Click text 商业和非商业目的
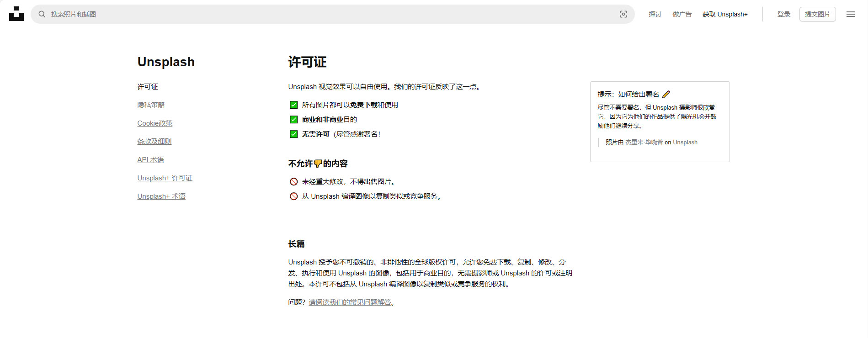This screenshot has width=868, height=338. pyautogui.click(x=330, y=120)
